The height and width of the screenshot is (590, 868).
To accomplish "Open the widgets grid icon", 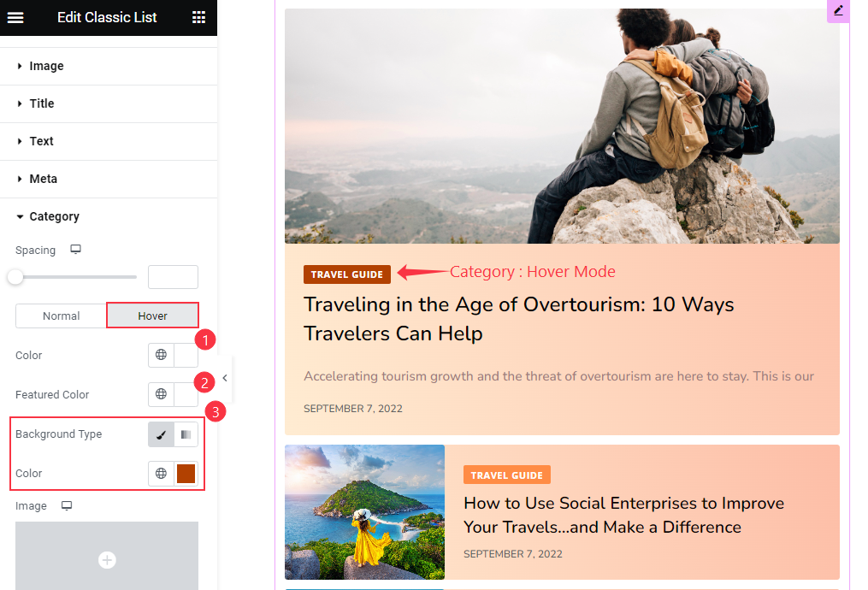I will 198,18.
